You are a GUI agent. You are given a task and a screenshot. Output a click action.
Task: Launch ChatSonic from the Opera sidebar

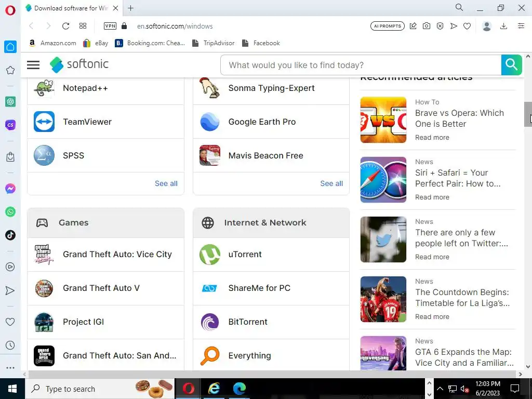point(10,125)
